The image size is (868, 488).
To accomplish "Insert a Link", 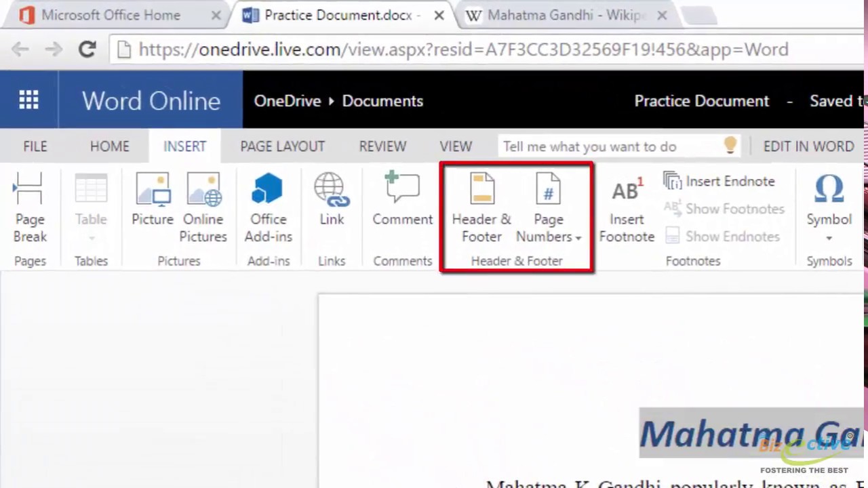I will coord(332,199).
